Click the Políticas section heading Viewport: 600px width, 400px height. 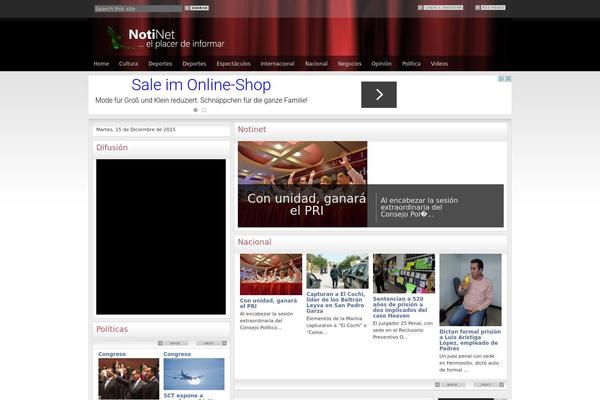coord(112,329)
